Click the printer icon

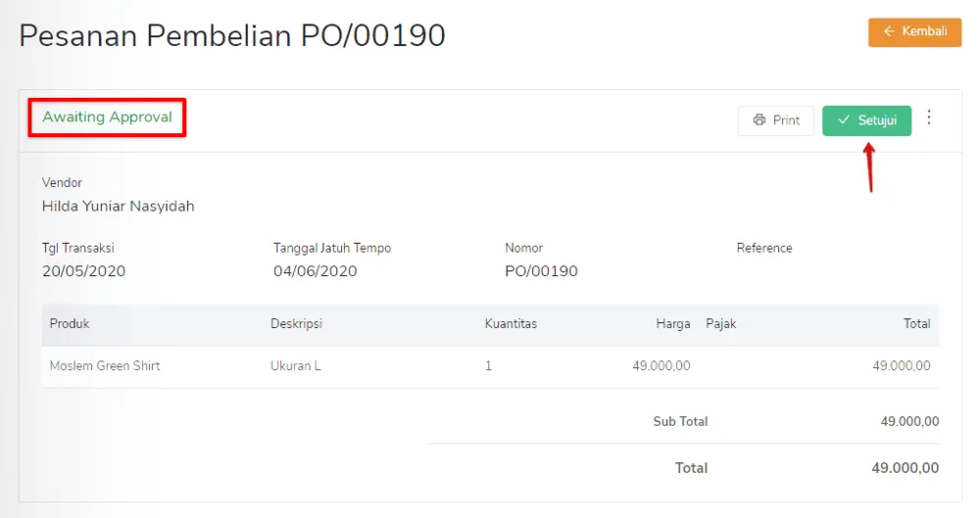point(759,120)
